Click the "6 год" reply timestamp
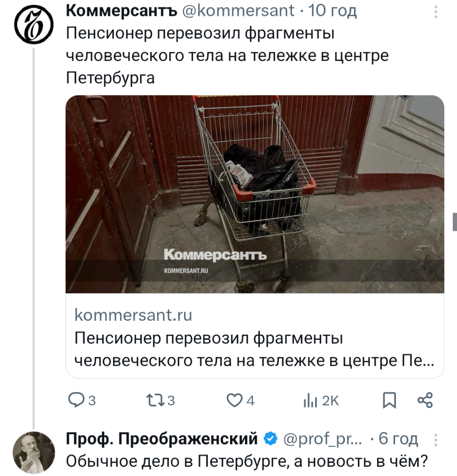457x476 pixels. 398,438
